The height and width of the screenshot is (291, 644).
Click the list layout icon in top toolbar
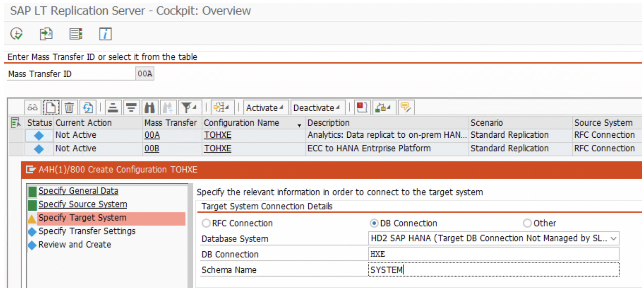(76, 34)
